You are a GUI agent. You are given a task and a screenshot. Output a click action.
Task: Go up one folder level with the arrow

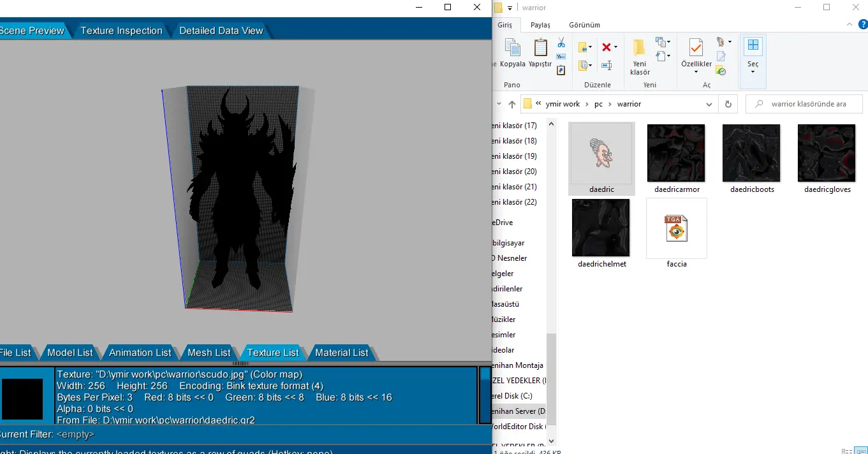point(512,104)
